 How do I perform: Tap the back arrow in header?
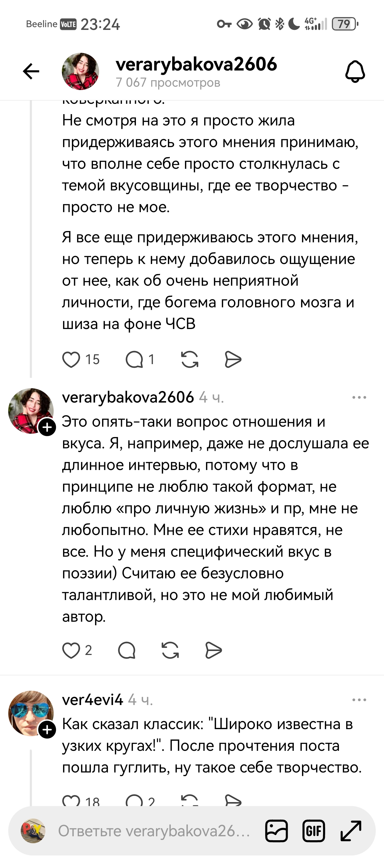coord(31,71)
